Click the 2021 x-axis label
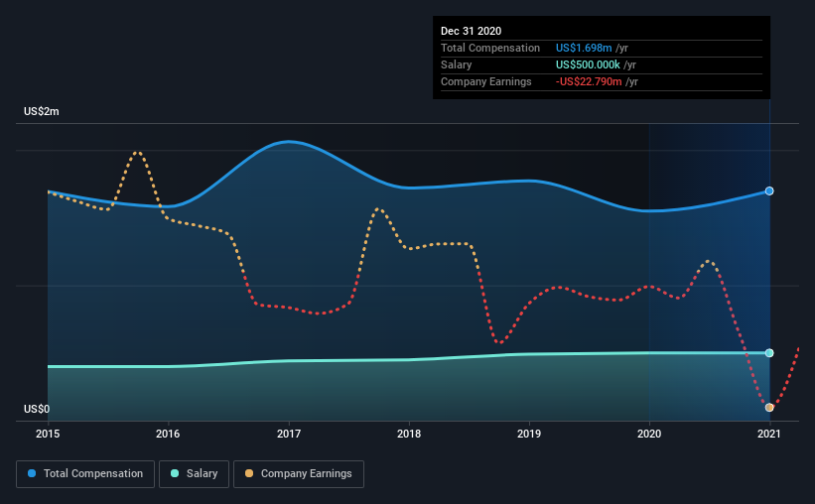Image resolution: width=815 pixels, height=504 pixels. coord(769,434)
